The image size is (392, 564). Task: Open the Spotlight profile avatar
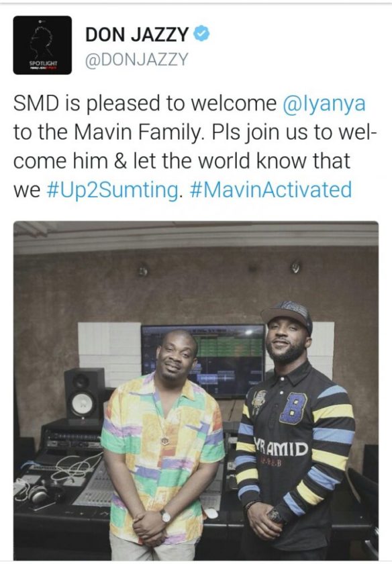coord(42,46)
